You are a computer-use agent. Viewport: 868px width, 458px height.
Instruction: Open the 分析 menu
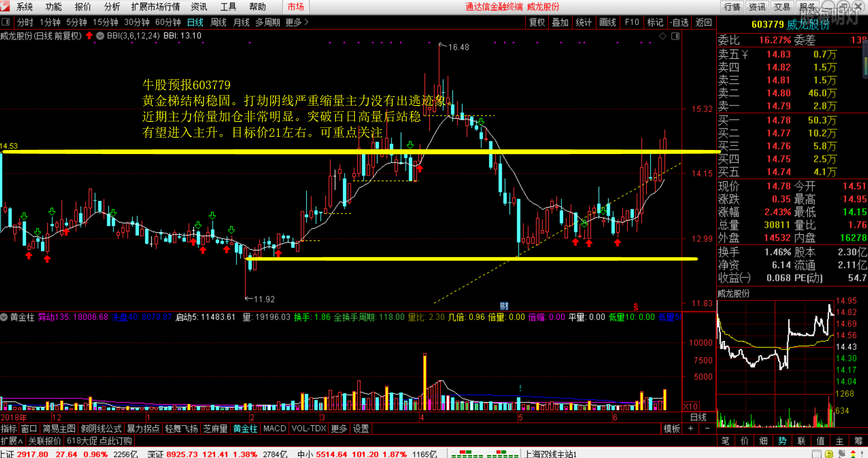(x=112, y=7)
